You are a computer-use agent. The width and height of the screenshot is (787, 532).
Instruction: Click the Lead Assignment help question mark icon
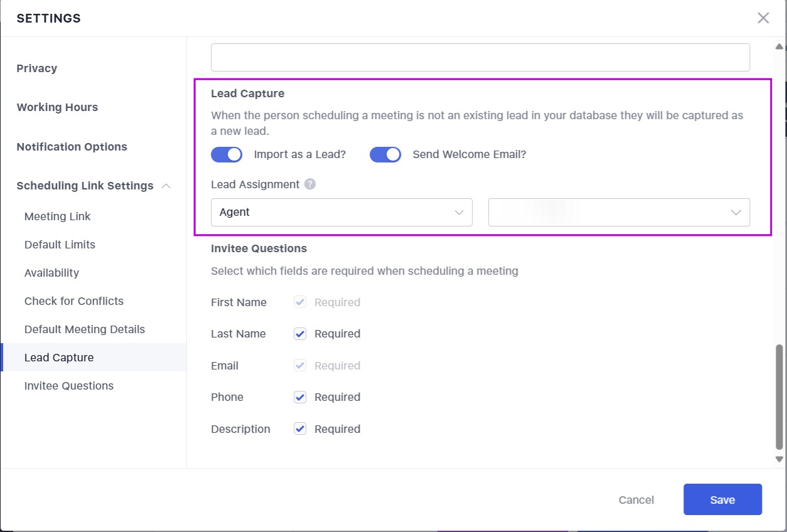(x=310, y=184)
